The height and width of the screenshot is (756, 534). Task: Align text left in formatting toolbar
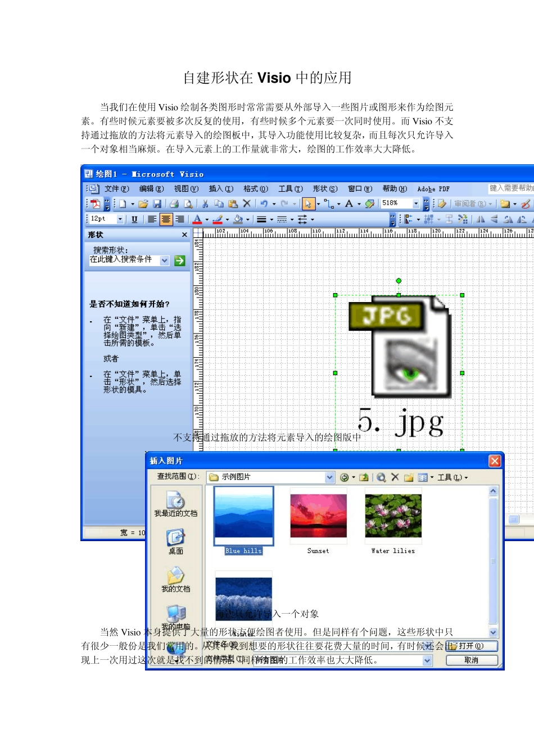point(152,219)
